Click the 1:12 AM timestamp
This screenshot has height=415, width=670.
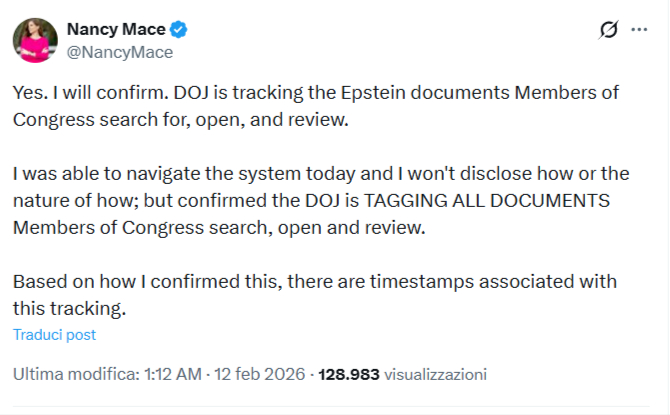tap(172, 375)
